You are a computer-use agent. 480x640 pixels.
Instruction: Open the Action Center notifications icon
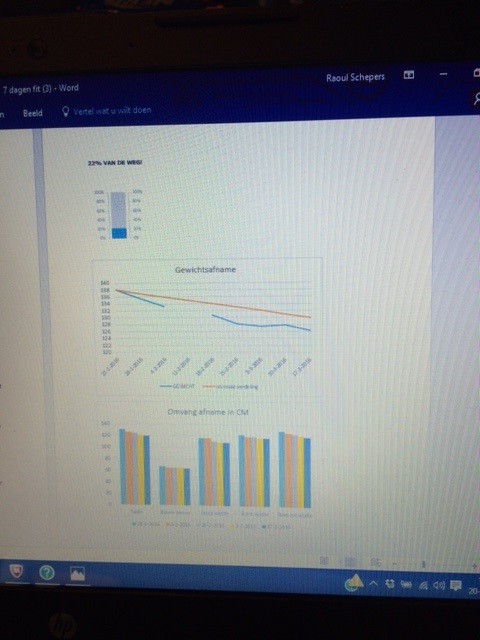click(x=456, y=586)
